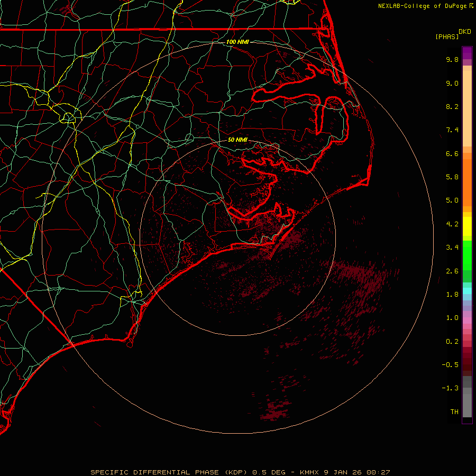Click the 9.8 value on color scale
This screenshot has width=476, height=476.
point(452,59)
